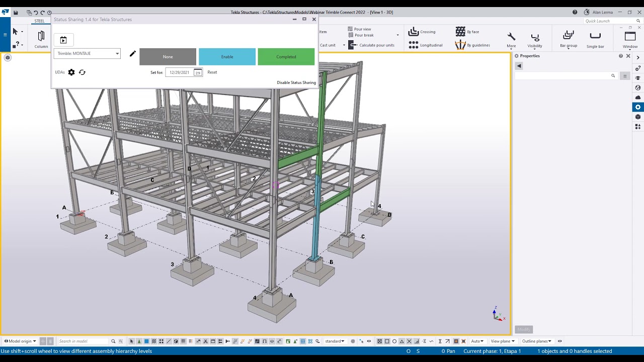Toggle the eye icon after Outline planes

pos(559,341)
